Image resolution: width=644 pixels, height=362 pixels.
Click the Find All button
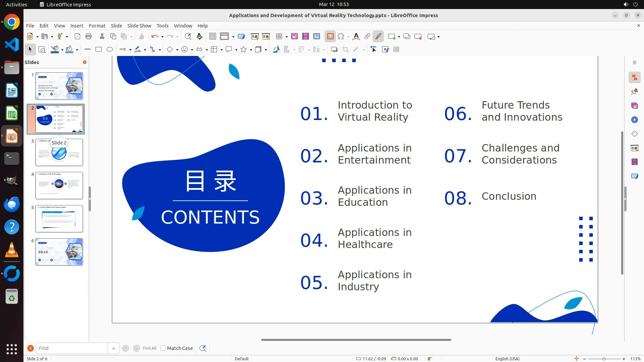pyautogui.click(x=149, y=348)
